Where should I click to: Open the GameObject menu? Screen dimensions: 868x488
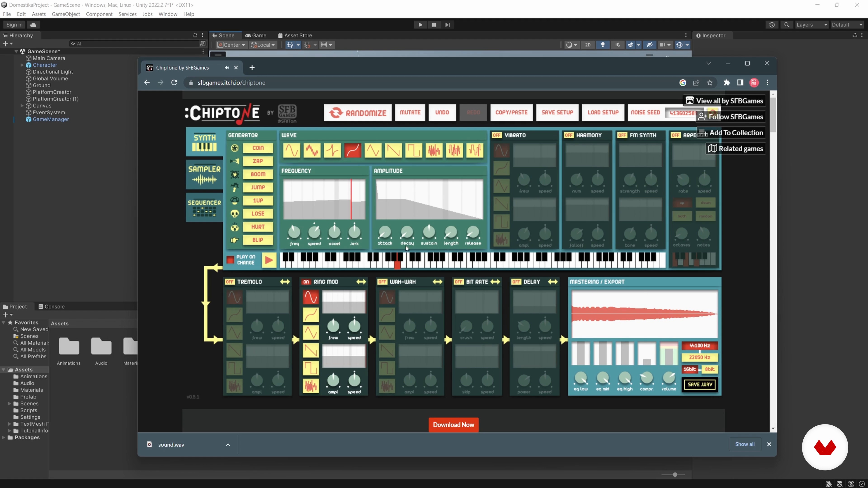pos(66,14)
